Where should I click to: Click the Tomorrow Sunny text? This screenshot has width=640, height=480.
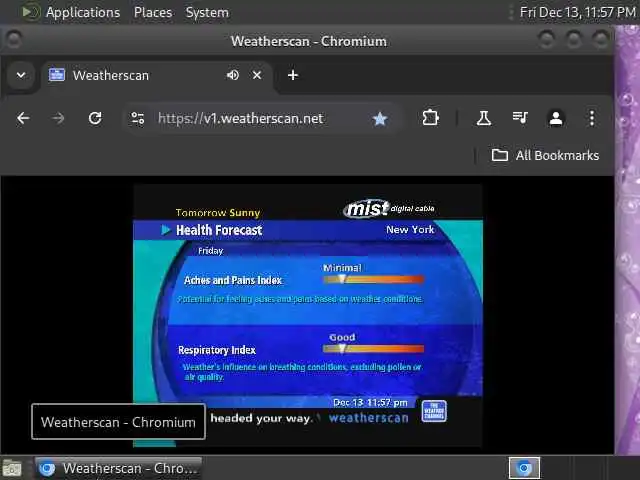click(x=218, y=213)
